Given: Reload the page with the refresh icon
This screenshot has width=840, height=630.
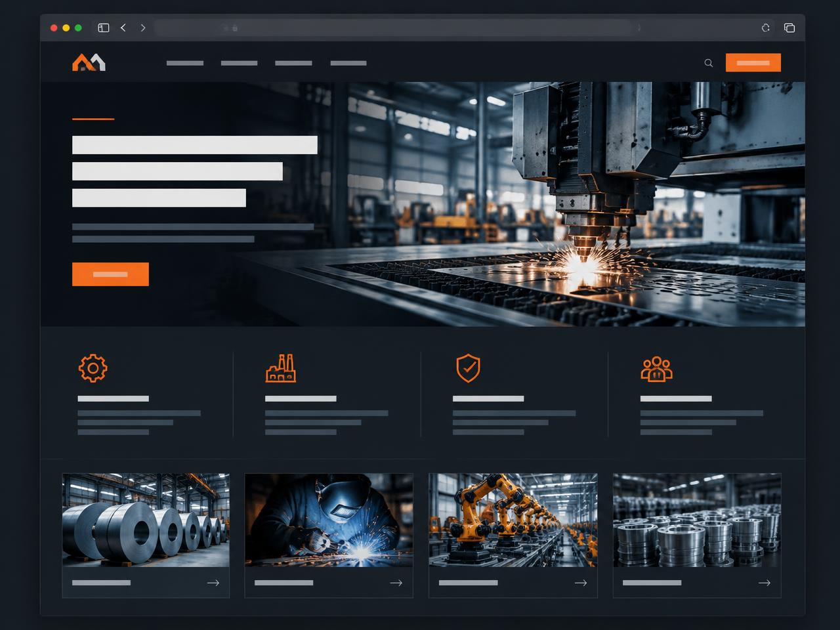Looking at the screenshot, I should pyautogui.click(x=765, y=28).
